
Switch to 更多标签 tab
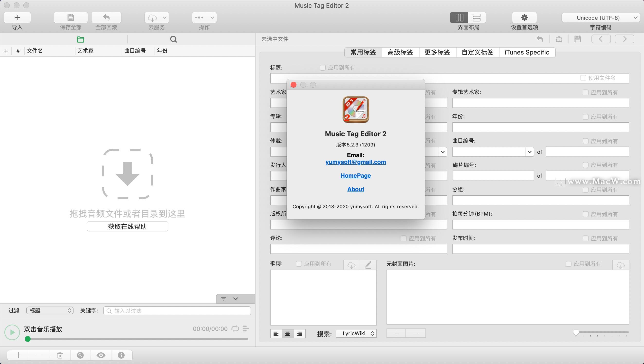pos(437,52)
